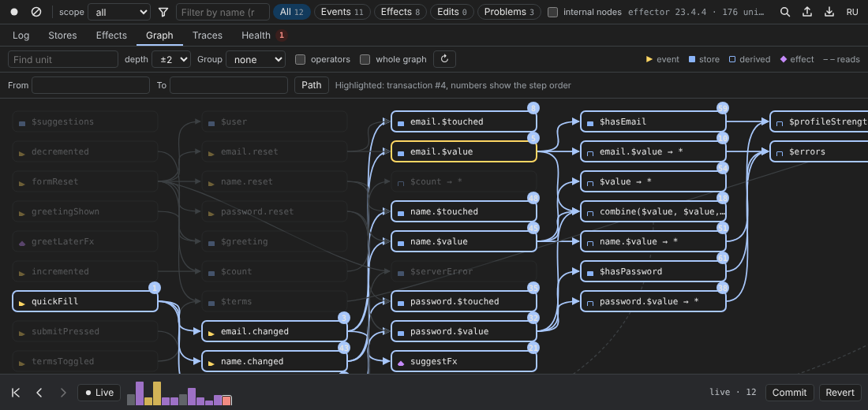Switch to the Log tab
Image resolution: width=868 pixels, height=410 pixels.
tap(21, 35)
